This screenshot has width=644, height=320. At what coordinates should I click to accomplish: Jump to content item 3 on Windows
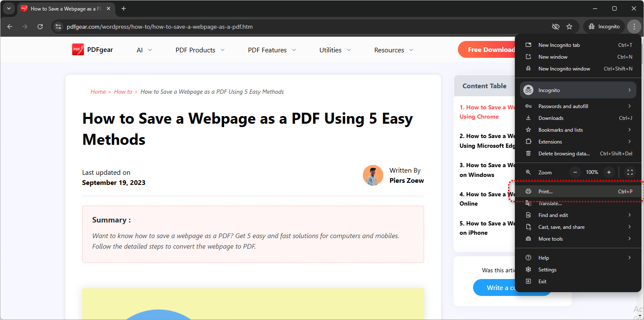pyautogui.click(x=487, y=170)
